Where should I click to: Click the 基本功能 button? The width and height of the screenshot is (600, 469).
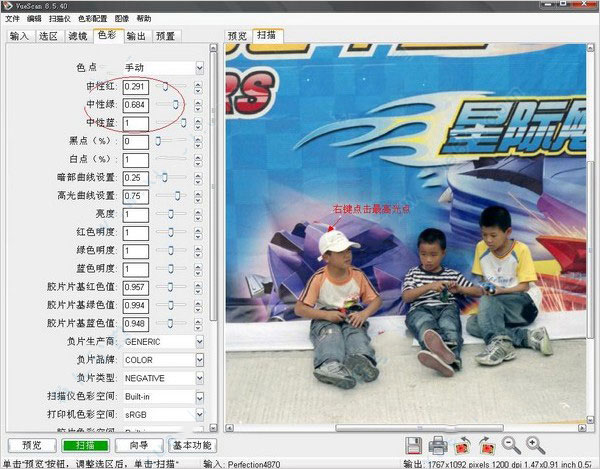(192, 445)
